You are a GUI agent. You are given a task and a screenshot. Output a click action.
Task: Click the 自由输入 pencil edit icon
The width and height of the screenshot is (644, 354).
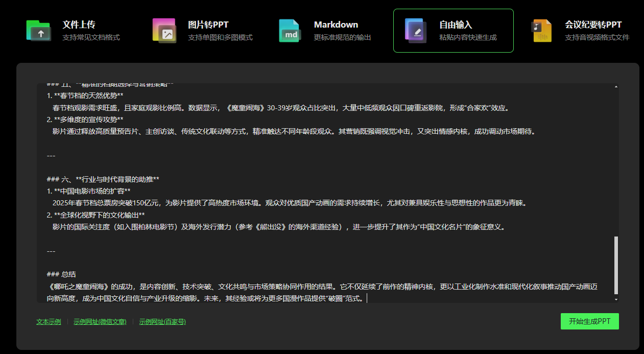[415, 31]
